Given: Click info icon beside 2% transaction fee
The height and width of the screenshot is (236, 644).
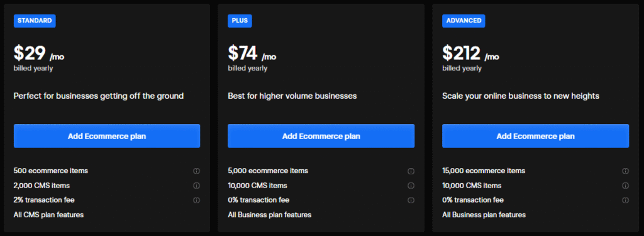Looking at the screenshot, I should [x=196, y=200].
